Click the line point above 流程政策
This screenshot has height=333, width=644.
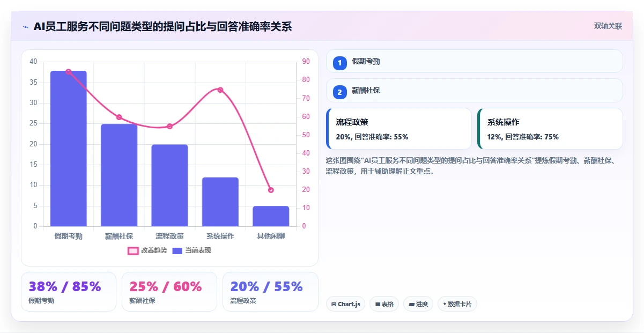tap(169, 126)
